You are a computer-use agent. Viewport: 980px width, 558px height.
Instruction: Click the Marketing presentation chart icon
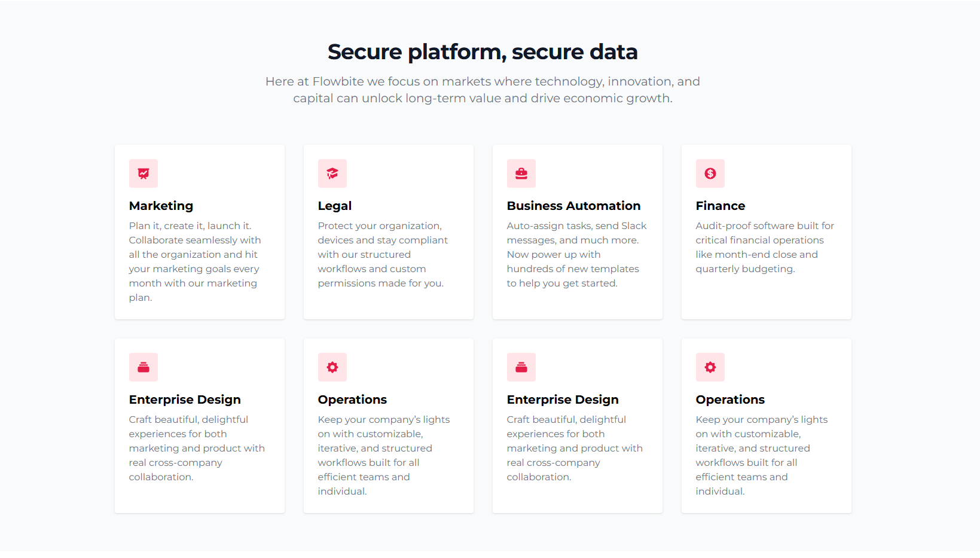[x=144, y=173]
